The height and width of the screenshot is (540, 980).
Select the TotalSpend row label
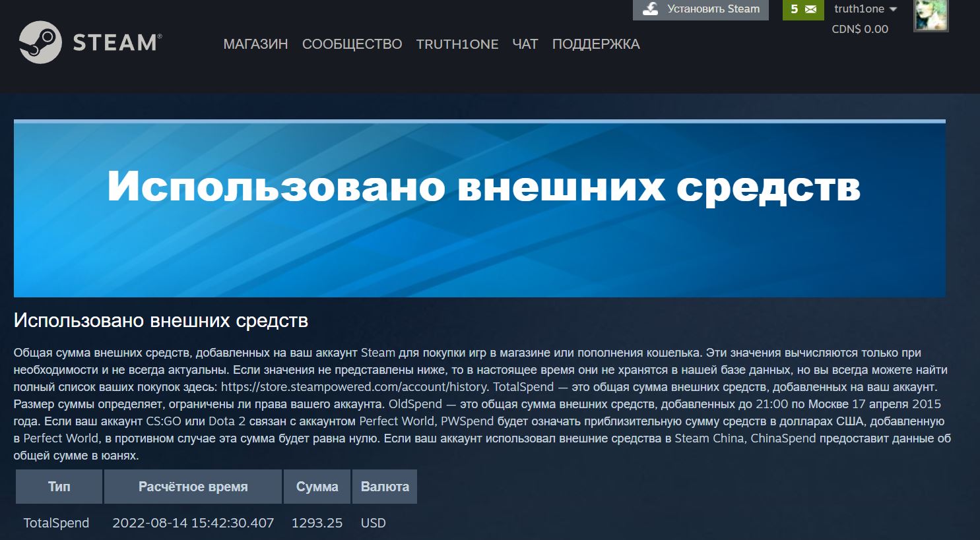tap(56, 523)
